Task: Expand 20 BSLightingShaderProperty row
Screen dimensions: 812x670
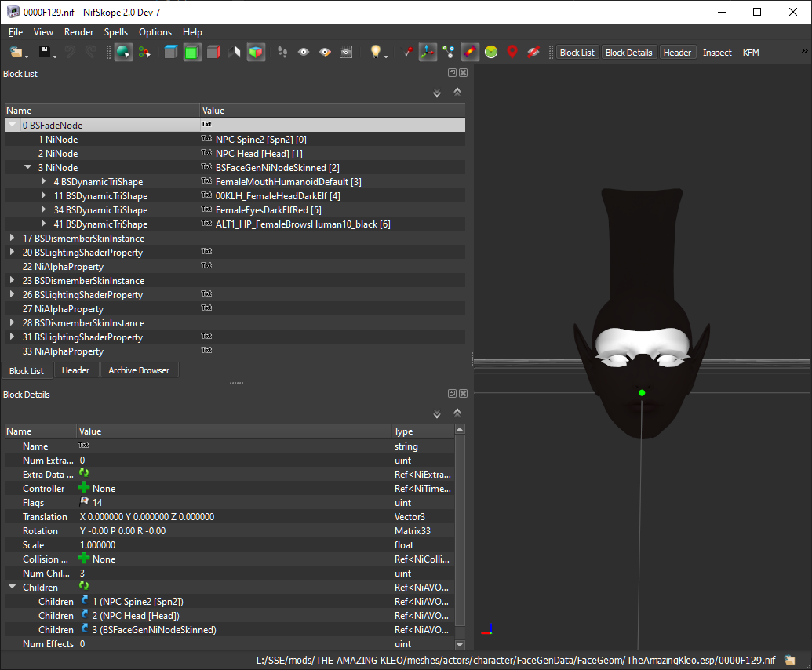Action: point(12,252)
